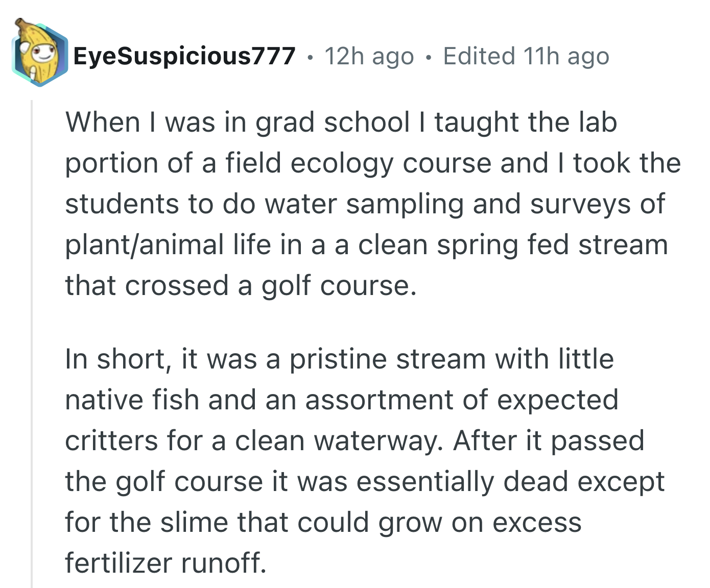Collapse the comment using the thread line
The height and width of the screenshot is (588, 710).
(32, 343)
